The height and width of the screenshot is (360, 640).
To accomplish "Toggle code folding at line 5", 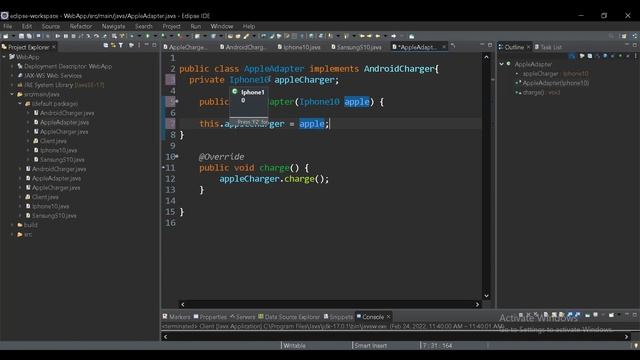I will [177, 101].
